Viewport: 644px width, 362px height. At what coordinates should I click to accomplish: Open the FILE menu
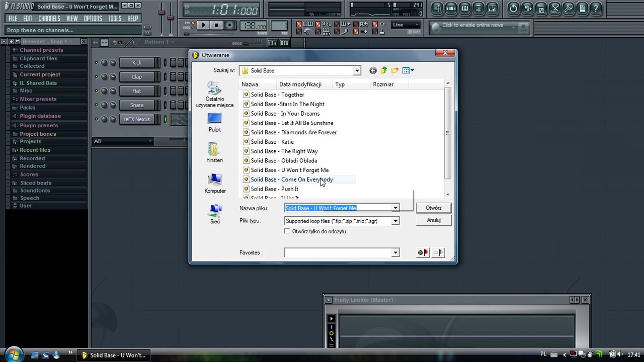[13, 19]
